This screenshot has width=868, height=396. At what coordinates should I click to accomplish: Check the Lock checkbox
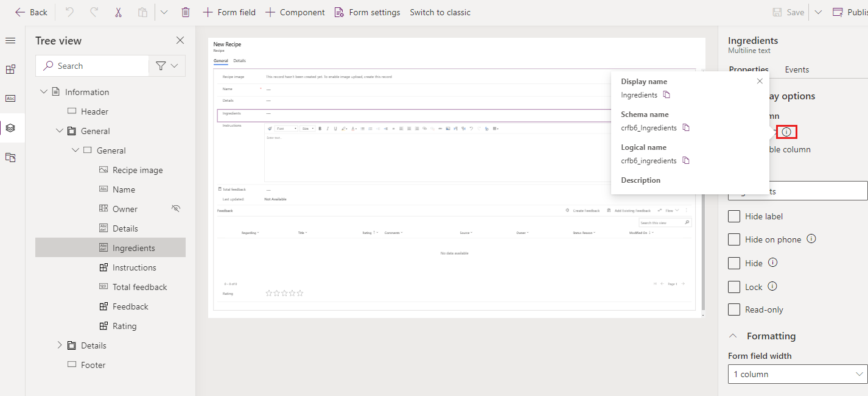[734, 286]
